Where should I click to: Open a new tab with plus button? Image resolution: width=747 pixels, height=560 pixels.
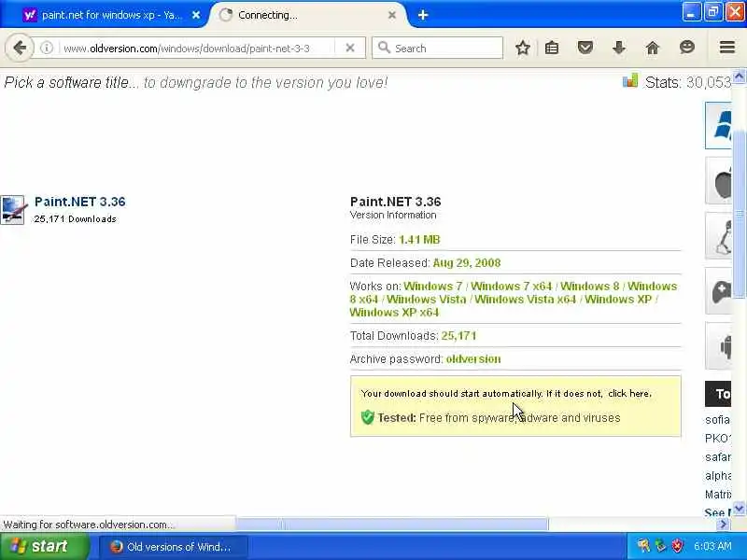pyautogui.click(x=423, y=15)
